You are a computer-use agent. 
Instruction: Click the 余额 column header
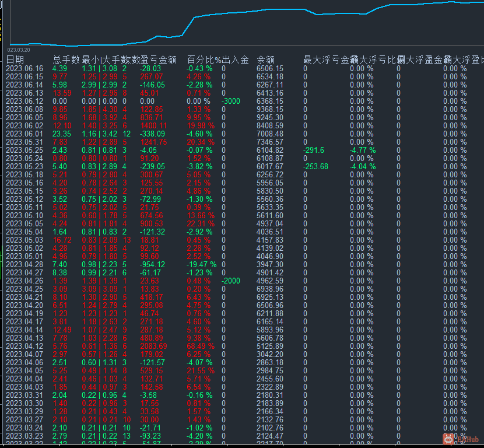(x=266, y=60)
